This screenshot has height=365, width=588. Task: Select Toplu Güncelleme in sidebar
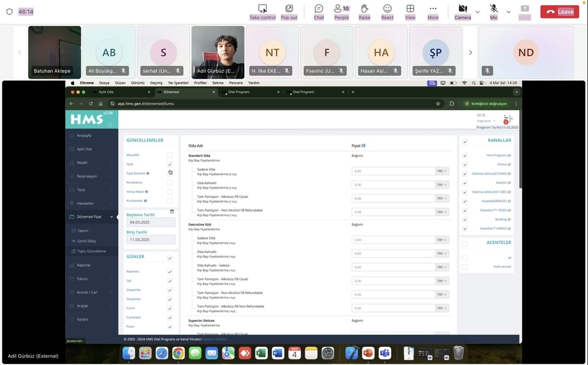[x=91, y=251]
